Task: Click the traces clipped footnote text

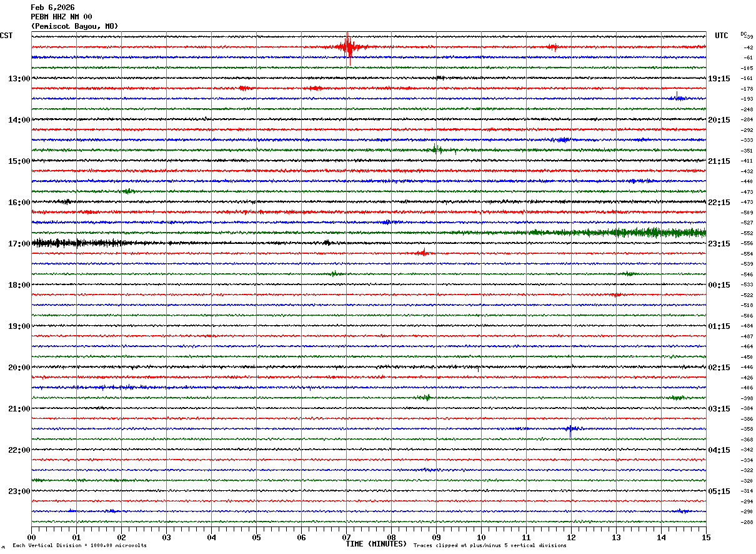Action: pyautogui.click(x=490, y=546)
